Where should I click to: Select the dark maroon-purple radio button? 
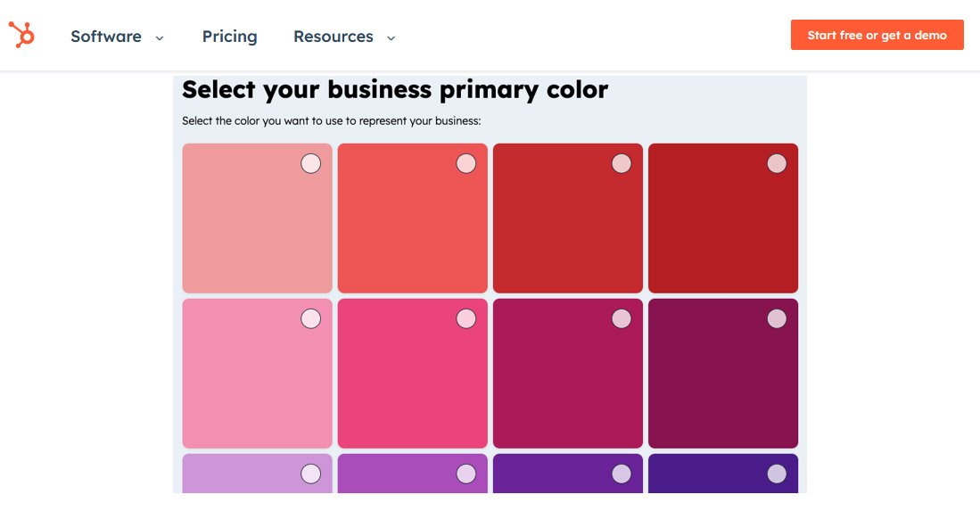click(x=777, y=318)
